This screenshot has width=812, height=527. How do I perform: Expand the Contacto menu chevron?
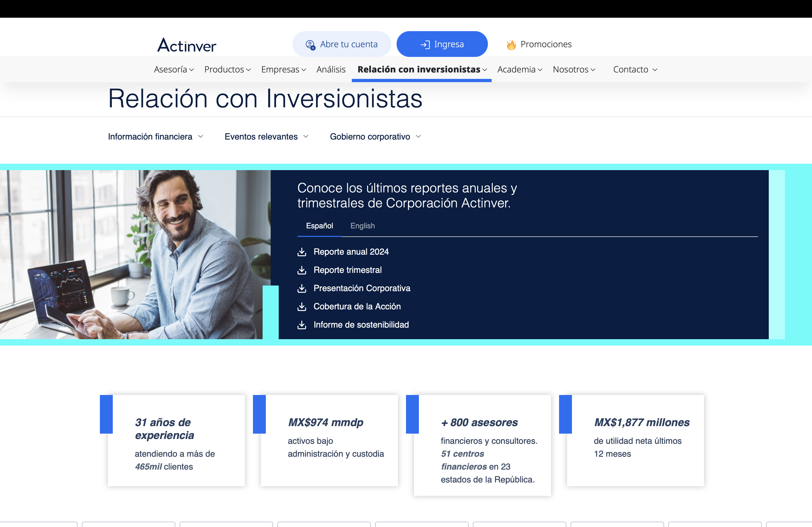coord(655,69)
